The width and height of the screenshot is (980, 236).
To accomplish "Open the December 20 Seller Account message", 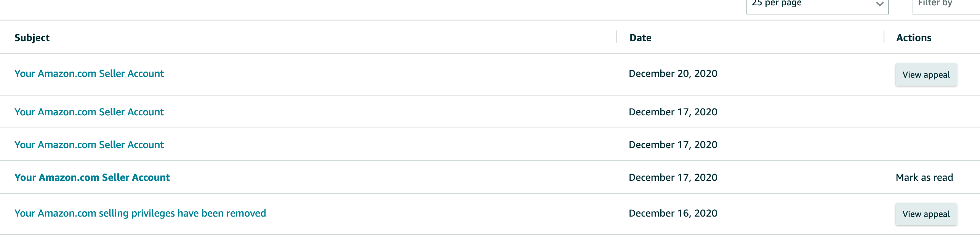I will 89,73.
